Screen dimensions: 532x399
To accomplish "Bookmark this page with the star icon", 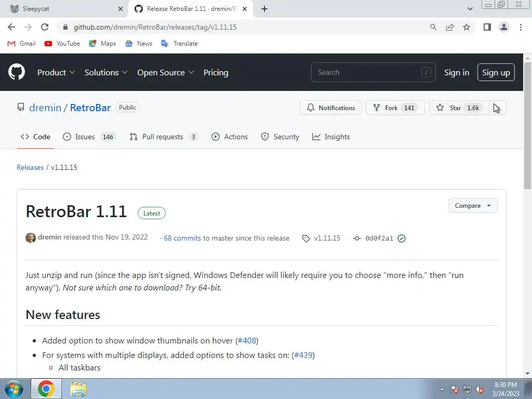I will [x=467, y=27].
